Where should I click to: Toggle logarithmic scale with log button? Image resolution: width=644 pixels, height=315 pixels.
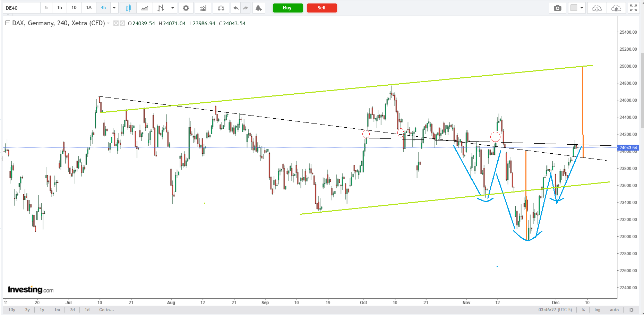[x=597, y=310]
